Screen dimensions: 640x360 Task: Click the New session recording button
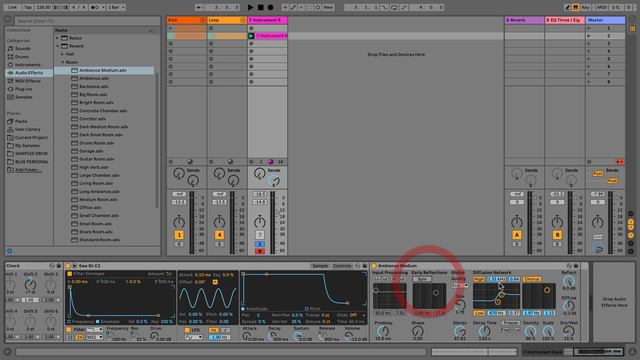[328, 7]
